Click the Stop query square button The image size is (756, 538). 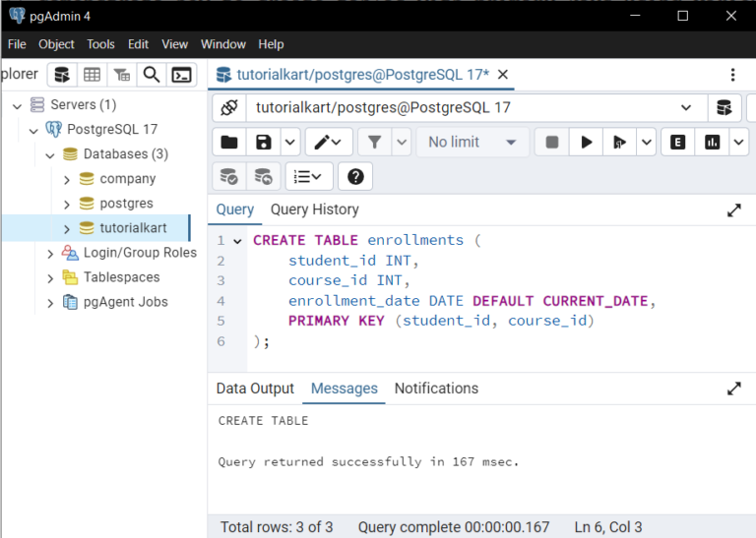click(x=552, y=142)
